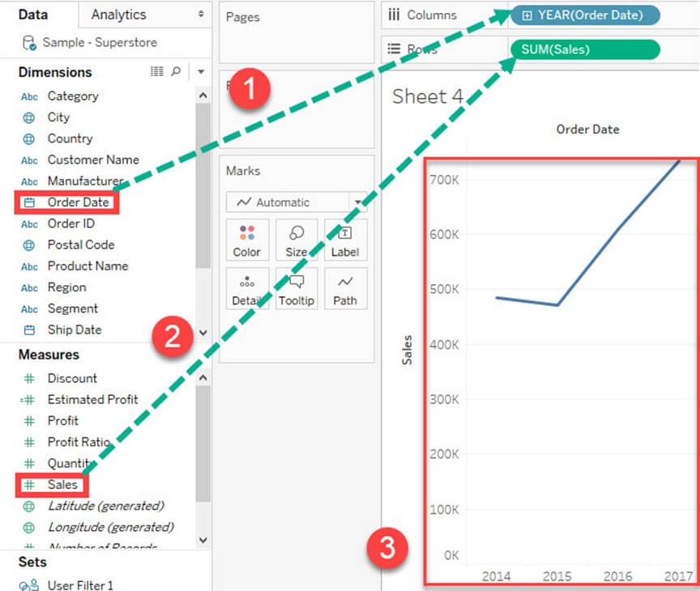Viewport: 700px width, 591px height.
Task: Open the Automatic mark type dropdown
Action: click(357, 202)
